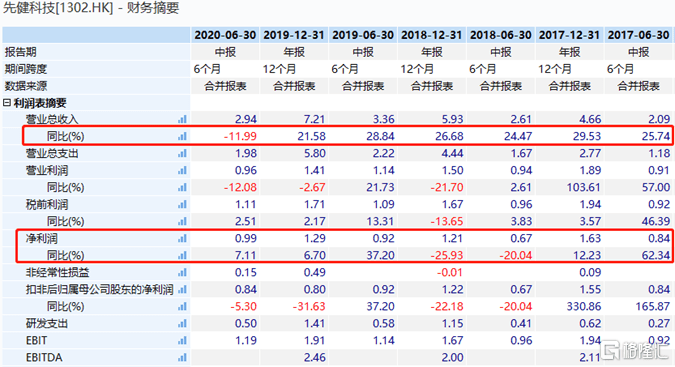Click R&D expense value 1.15
The image size is (675, 367).
(452, 324)
